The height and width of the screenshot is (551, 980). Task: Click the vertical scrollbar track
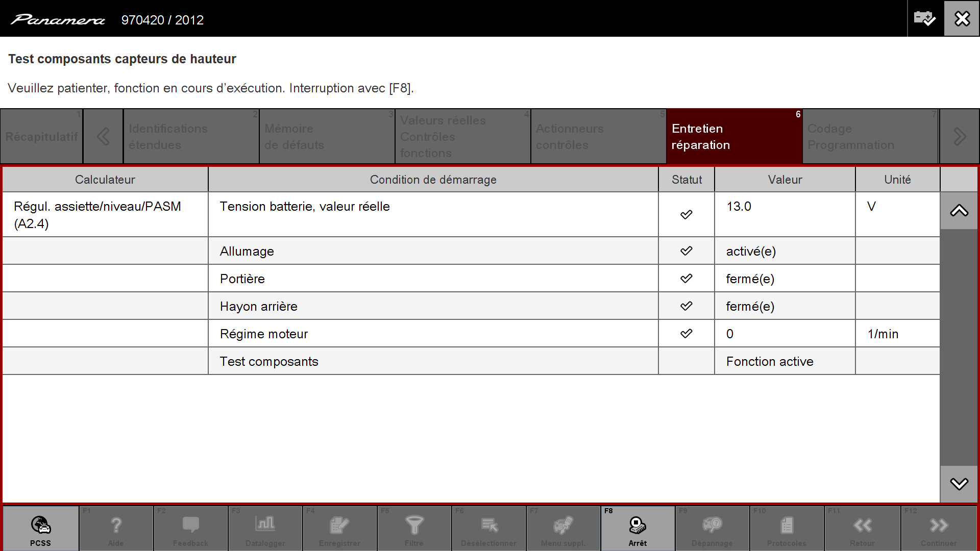coord(959,347)
